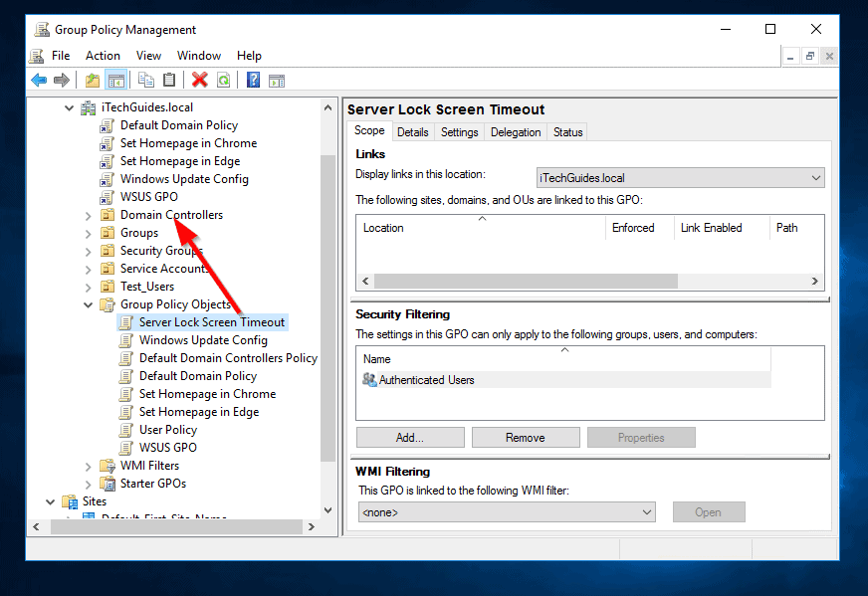The width and height of the screenshot is (868, 596).
Task: Toggle the Show/Hide Action Pane icon
Action: (x=277, y=81)
